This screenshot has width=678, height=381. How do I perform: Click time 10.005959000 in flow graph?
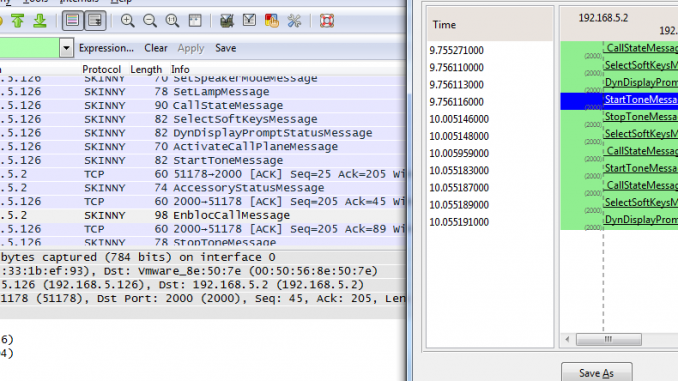pyautogui.click(x=459, y=154)
